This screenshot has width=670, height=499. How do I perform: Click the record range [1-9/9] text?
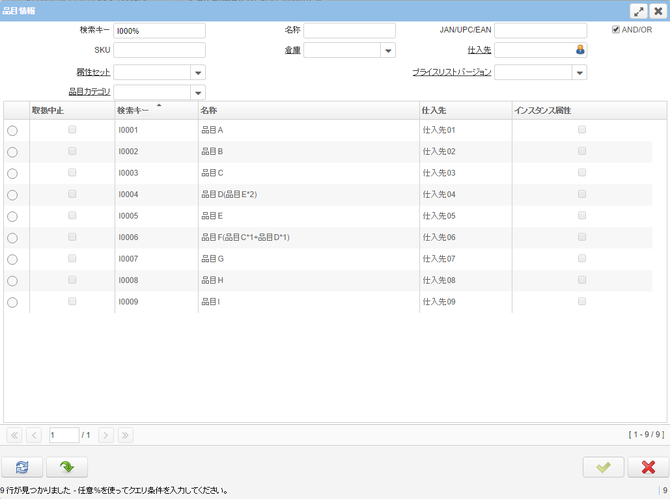tap(646, 434)
